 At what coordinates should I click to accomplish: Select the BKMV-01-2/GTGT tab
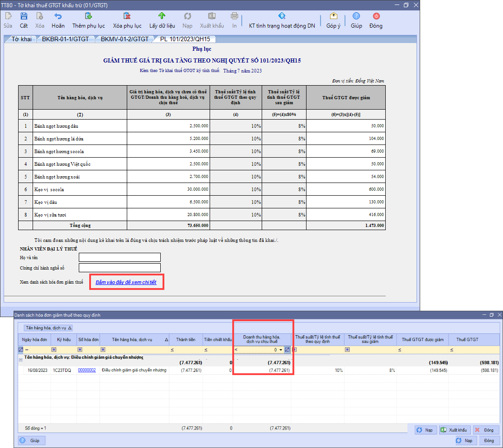coord(125,39)
